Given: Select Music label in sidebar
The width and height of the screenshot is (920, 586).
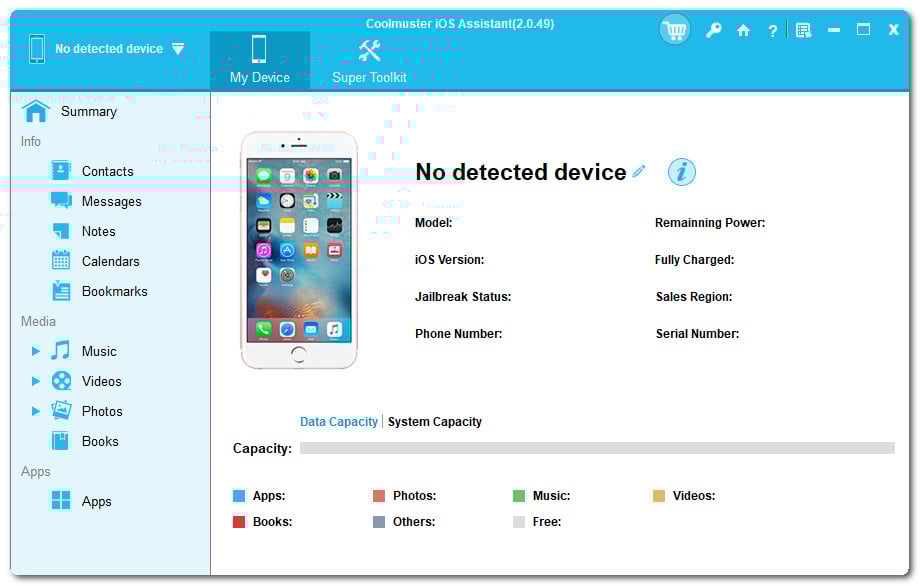Looking at the screenshot, I should click(99, 351).
